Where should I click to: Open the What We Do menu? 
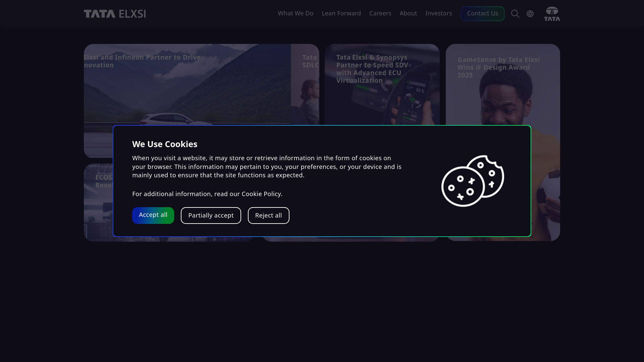pyautogui.click(x=296, y=13)
